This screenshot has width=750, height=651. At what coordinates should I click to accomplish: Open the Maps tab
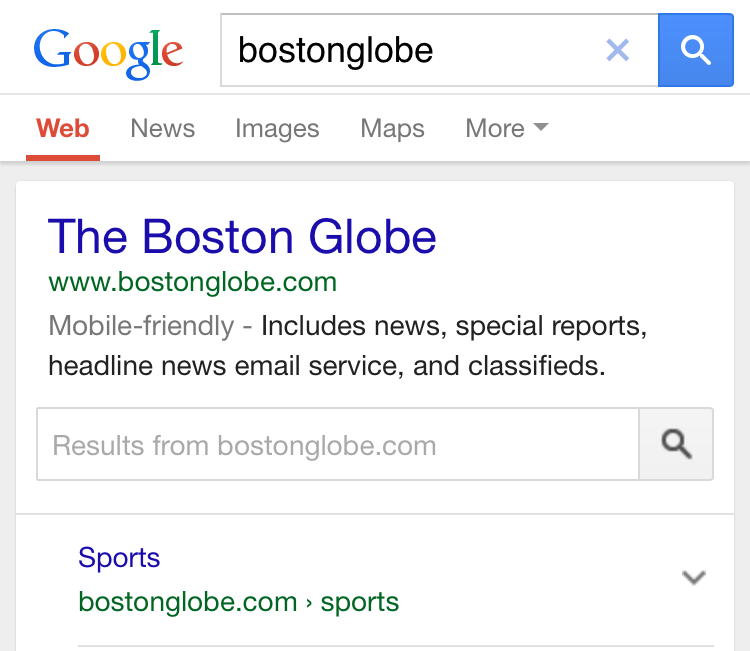392,129
